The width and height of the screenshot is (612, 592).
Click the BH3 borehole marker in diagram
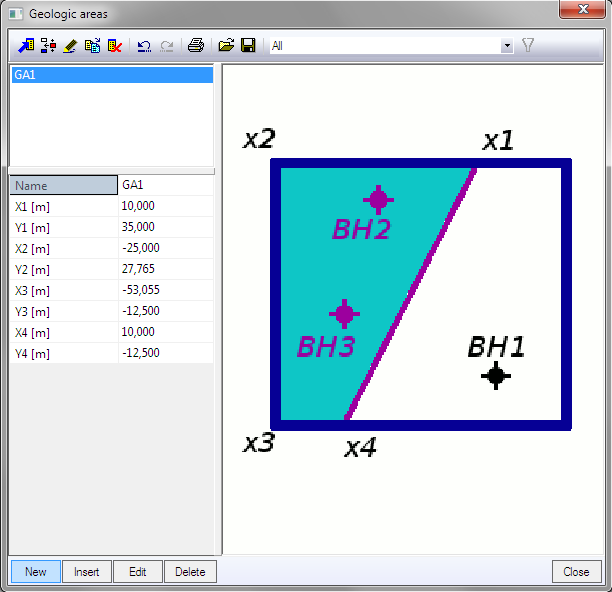[x=344, y=313]
